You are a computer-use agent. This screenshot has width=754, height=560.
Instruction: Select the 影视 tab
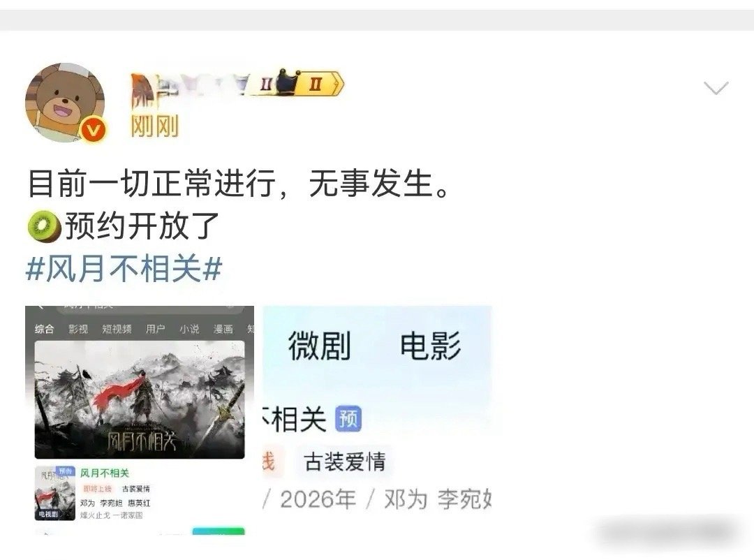pyautogui.click(x=78, y=329)
